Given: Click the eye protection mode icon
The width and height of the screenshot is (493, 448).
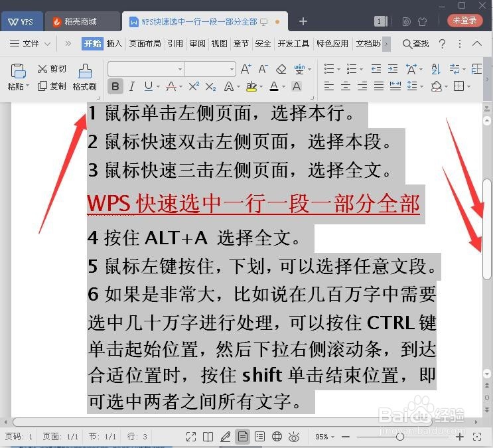Looking at the screenshot, I should 294,437.
